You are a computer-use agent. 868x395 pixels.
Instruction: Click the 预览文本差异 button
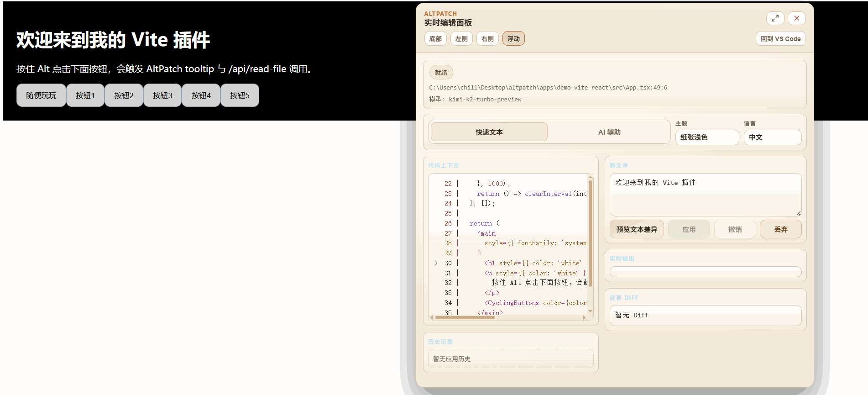pyautogui.click(x=637, y=229)
